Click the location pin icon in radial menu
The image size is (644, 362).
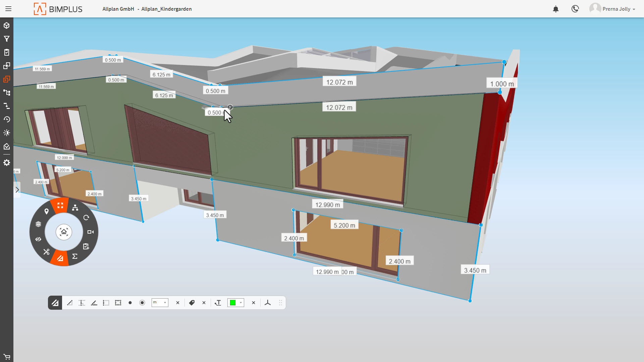(x=46, y=211)
